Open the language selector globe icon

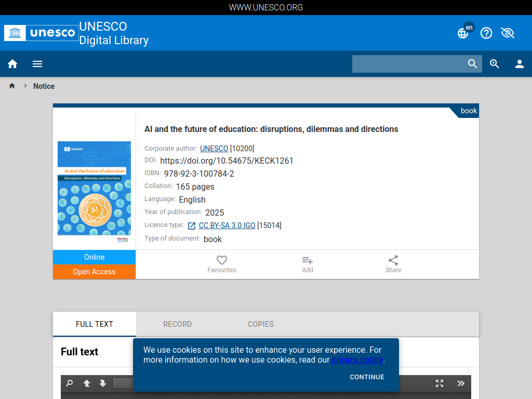click(x=462, y=33)
